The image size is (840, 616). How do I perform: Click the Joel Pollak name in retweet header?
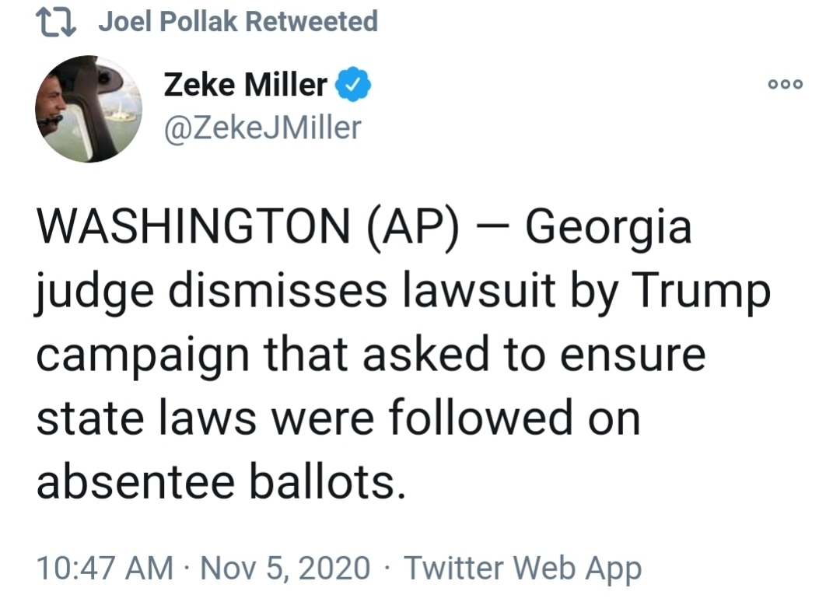pos(168,22)
